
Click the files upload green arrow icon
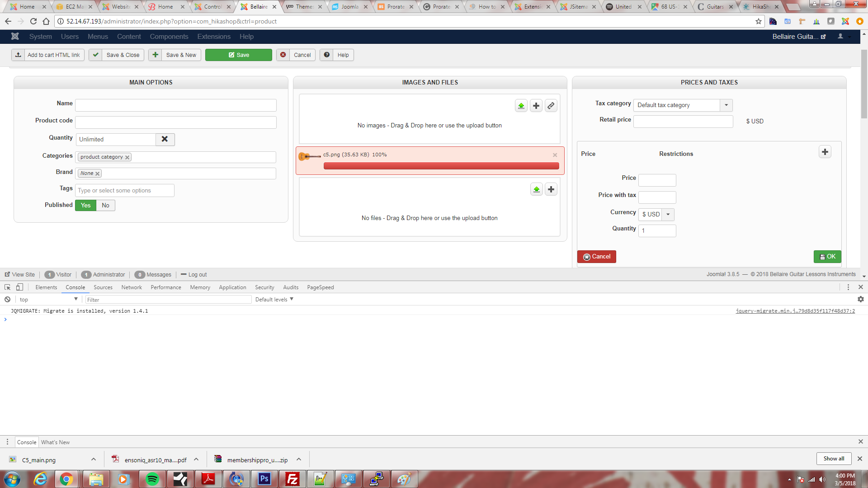pyautogui.click(x=537, y=189)
